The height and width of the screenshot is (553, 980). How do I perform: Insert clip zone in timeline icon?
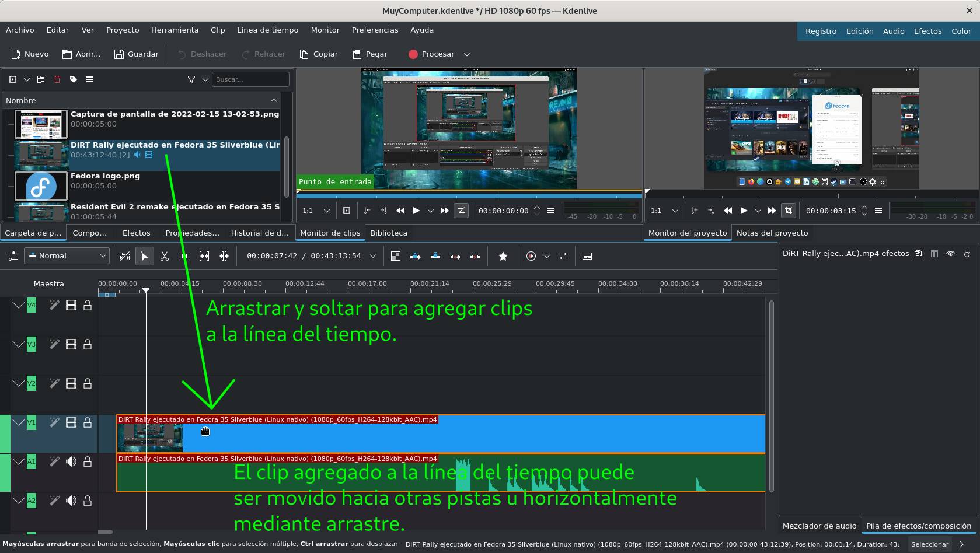click(x=416, y=256)
